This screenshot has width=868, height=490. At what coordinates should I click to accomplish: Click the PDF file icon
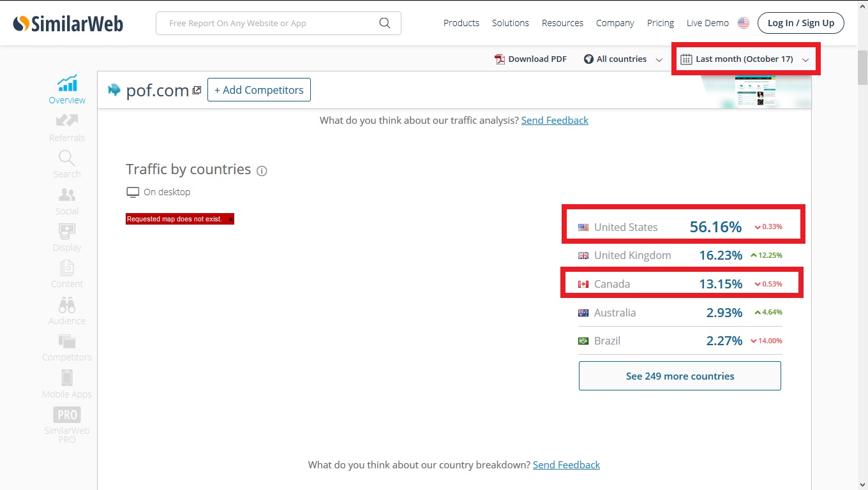click(500, 59)
